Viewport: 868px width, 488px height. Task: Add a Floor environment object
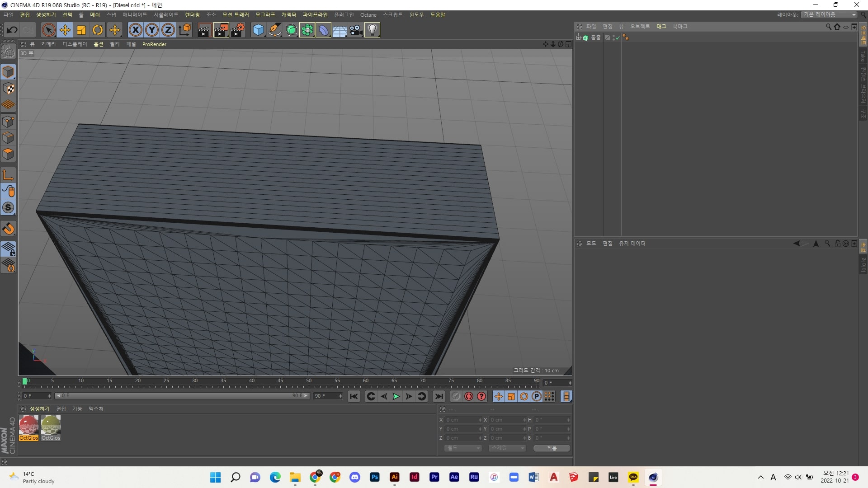coord(340,30)
